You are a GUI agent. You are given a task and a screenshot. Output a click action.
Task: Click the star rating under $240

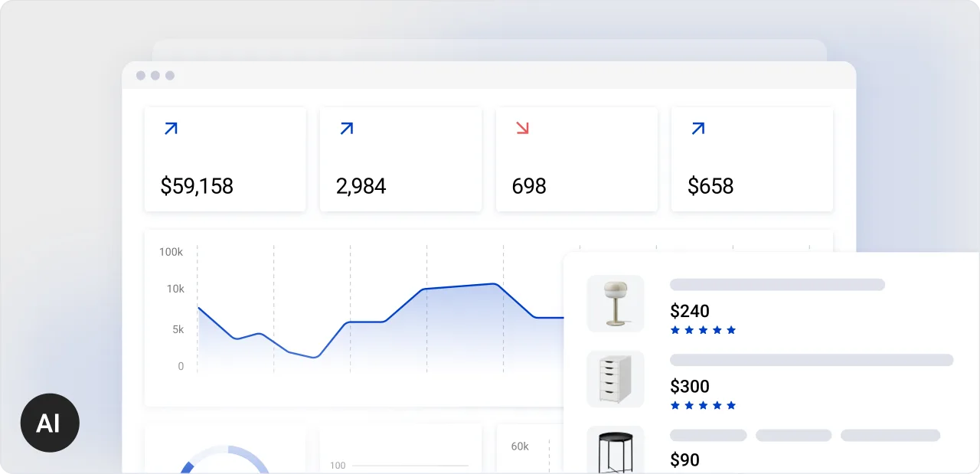[703, 330]
